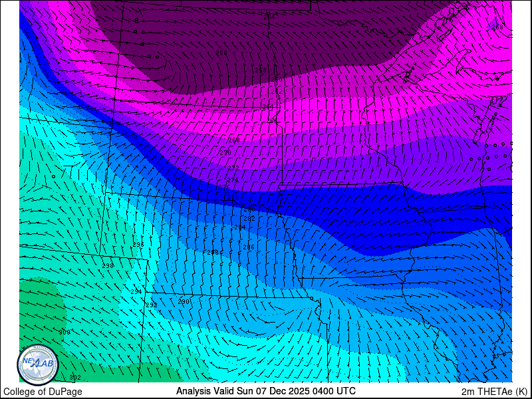
Task: Click the 258 contour label
Action: pyautogui.click(x=261, y=70)
